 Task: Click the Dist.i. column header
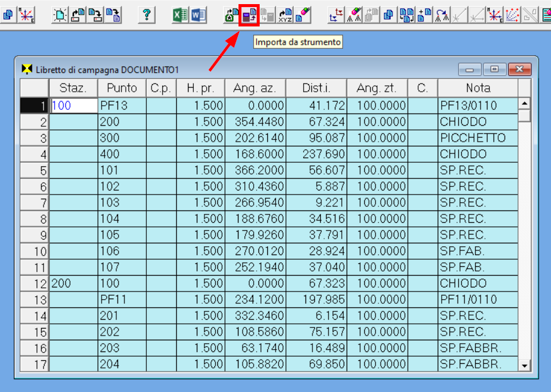[316, 88]
